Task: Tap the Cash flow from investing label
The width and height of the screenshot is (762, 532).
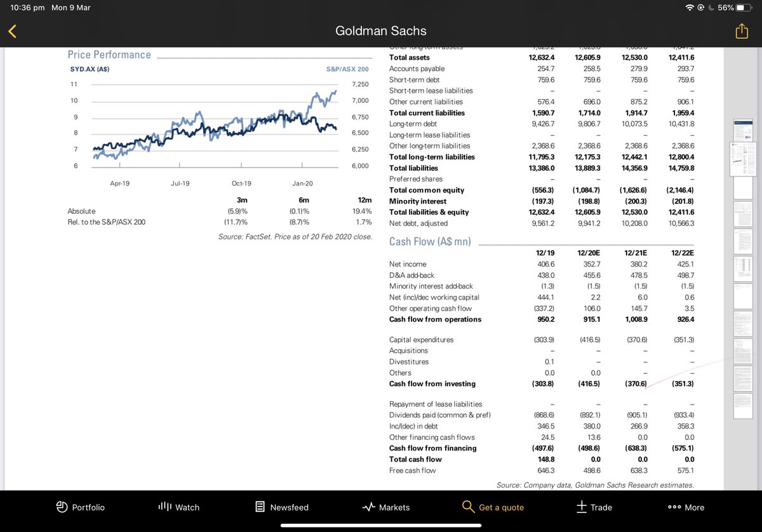Action: (x=432, y=383)
